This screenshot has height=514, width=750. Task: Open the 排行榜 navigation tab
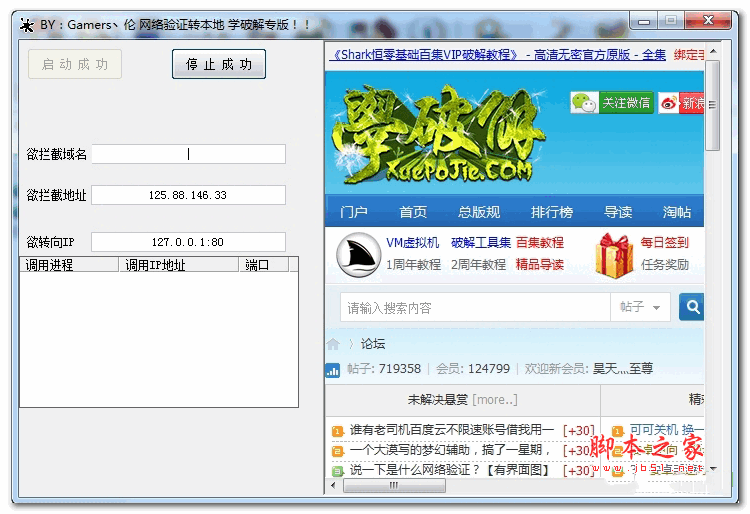click(551, 212)
